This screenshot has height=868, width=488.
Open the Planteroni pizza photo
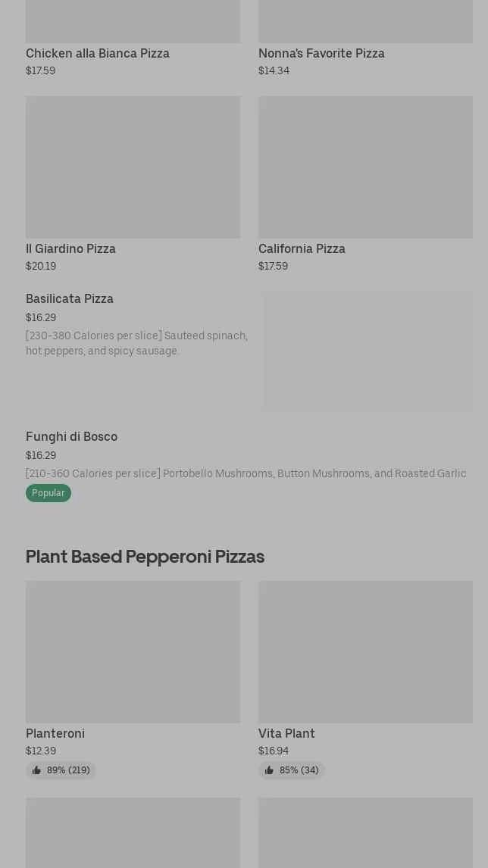pos(133,652)
